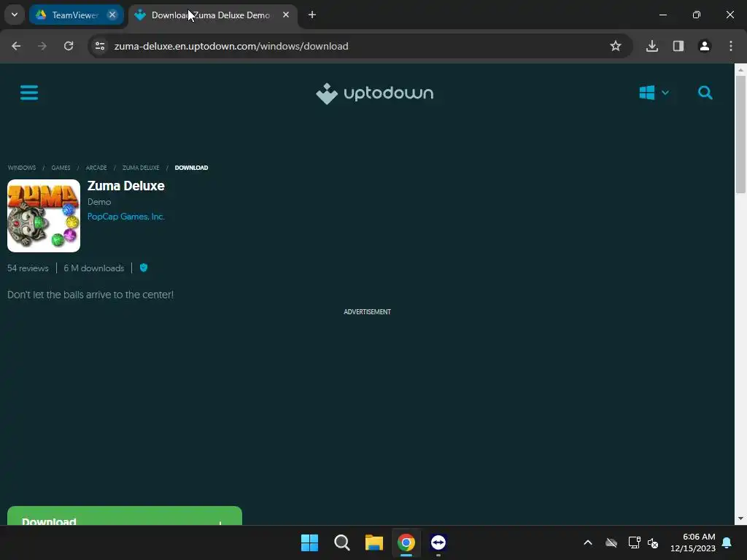Close the Download Zuma Deluxe tab
The width and height of the screenshot is (747, 560).
[x=286, y=15]
